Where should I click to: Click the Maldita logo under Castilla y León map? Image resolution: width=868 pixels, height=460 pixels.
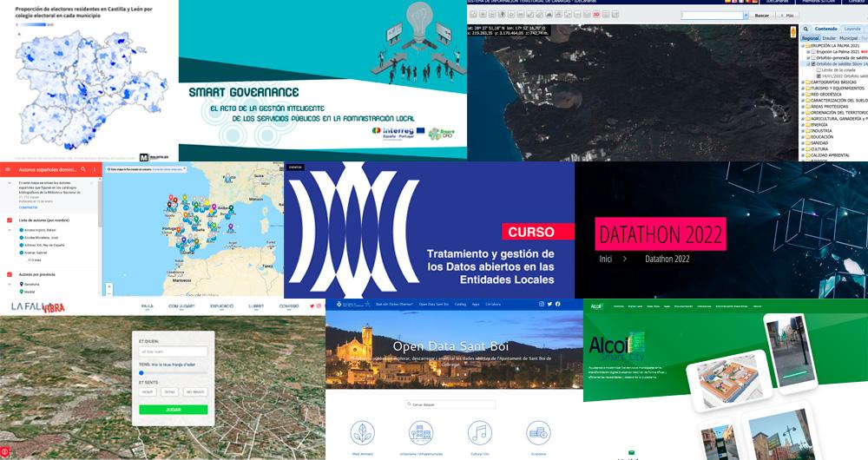(154, 158)
